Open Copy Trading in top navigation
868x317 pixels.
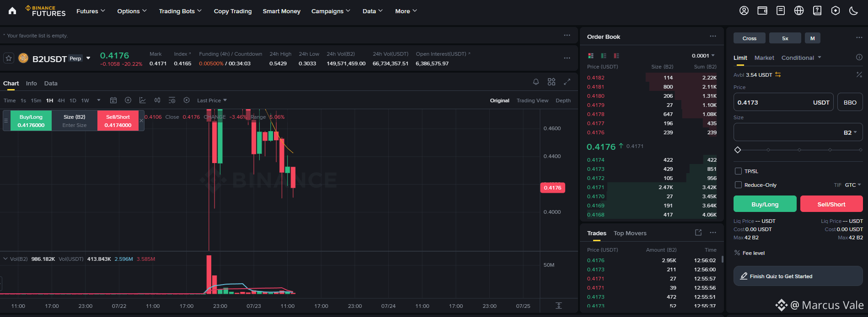tap(233, 11)
